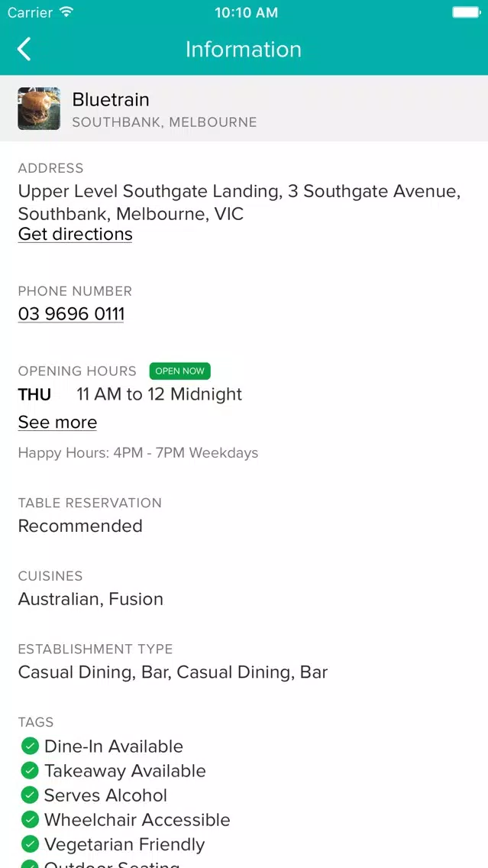
Task: Tap the Dine-In Available checkmark icon
Action: click(x=29, y=747)
